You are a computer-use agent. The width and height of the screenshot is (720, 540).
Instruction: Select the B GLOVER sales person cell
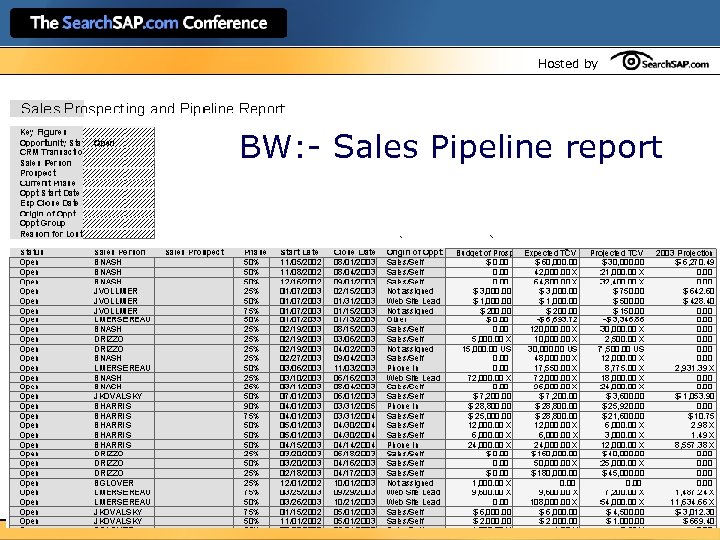114,483
